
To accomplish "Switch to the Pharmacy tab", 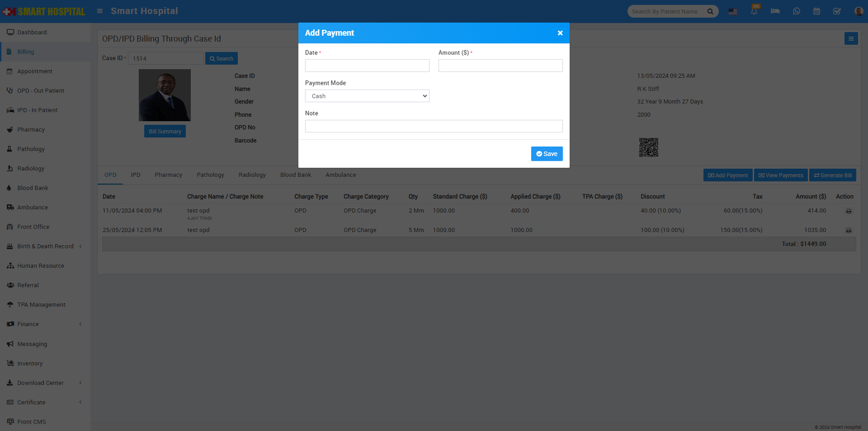I will pyautogui.click(x=168, y=175).
